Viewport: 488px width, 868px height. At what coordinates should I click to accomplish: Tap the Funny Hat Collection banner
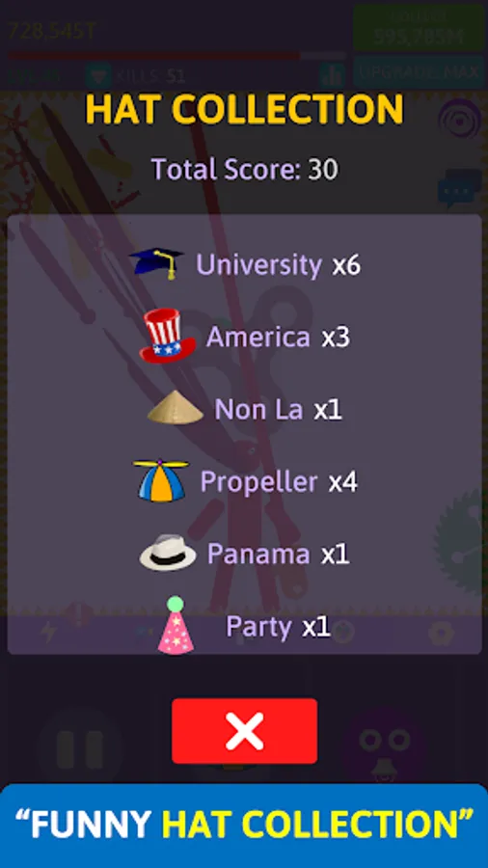pyautogui.click(x=244, y=826)
